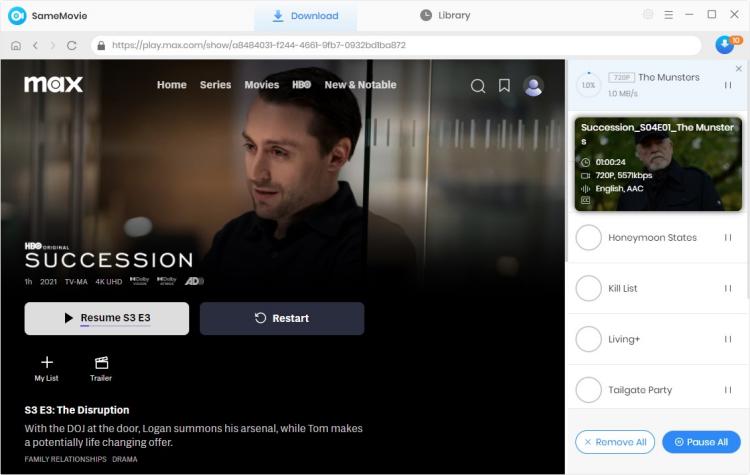750x475 pixels.
Task: Select the Honeymoon States queue item
Action: coord(656,237)
